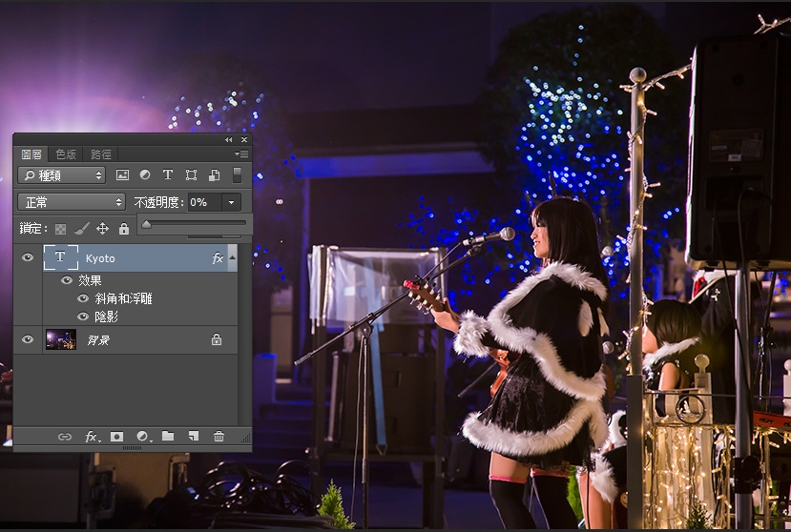Viewport: 791px width, 532px height.
Task: Switch to the 路徑 tab
Action: pyautogui.click(x=100, y=153)
